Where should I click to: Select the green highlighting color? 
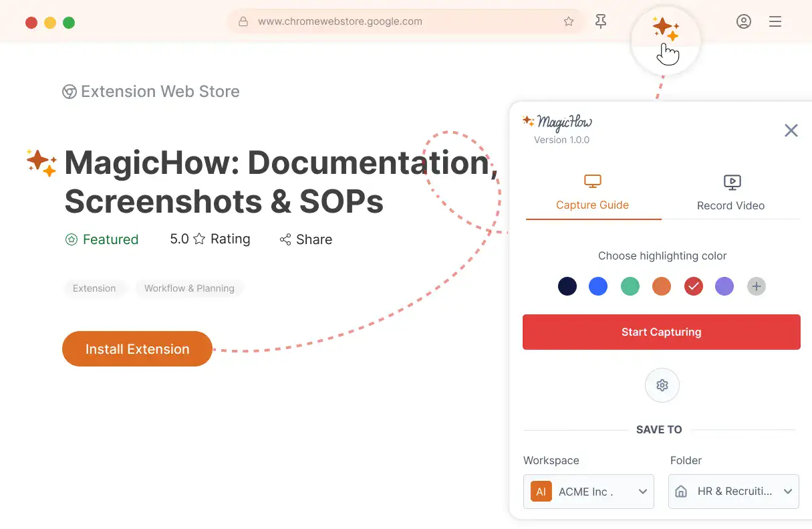(x=630, y=286)
